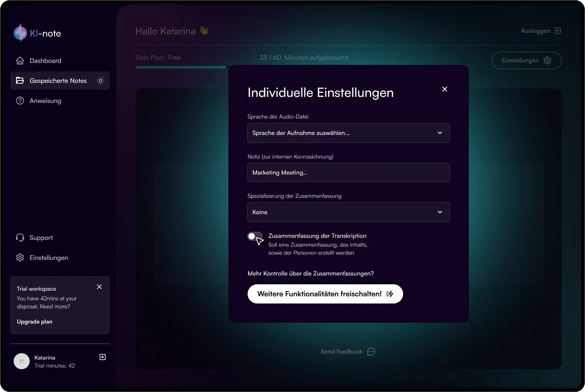This screenshot has width=585, height=392.
Task: Click Weitere Funktionalitäten freischalten button
Action: [x=325, y=294]
